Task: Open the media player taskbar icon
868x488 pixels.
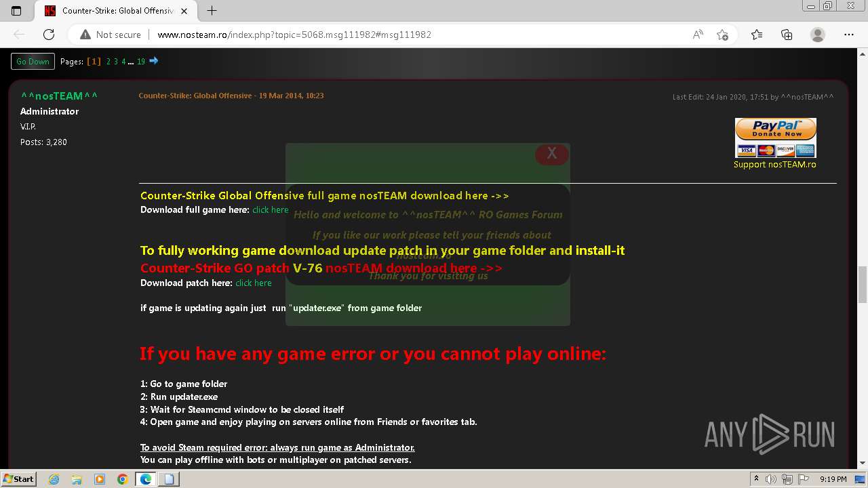Action: (100, 479)
